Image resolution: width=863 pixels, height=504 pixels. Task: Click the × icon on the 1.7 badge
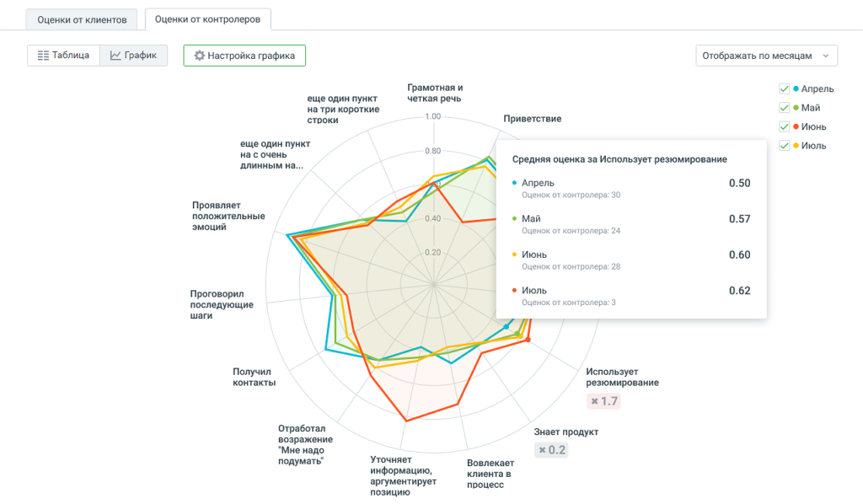tap(595, 401)
